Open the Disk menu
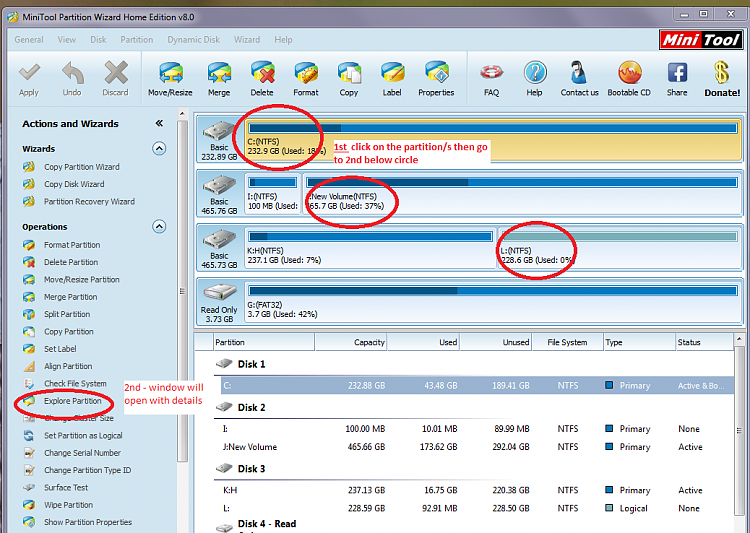 tap(98, 40)
